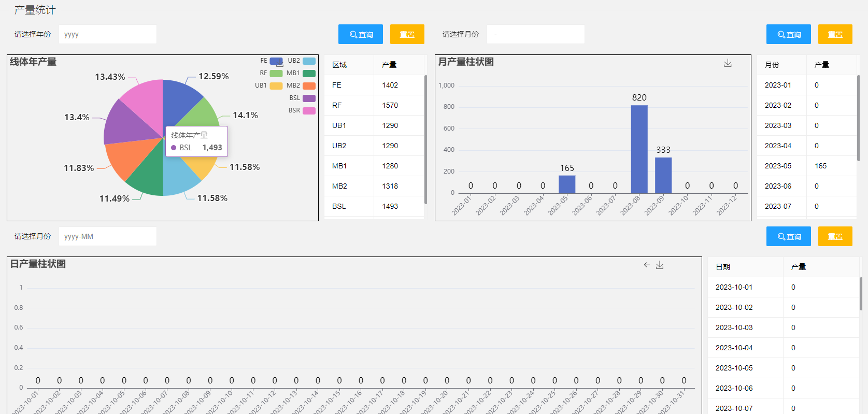Toggle FE legend swatch in pie chart
This screenshot has height=414, width=868.
click(x=276, y=61)
